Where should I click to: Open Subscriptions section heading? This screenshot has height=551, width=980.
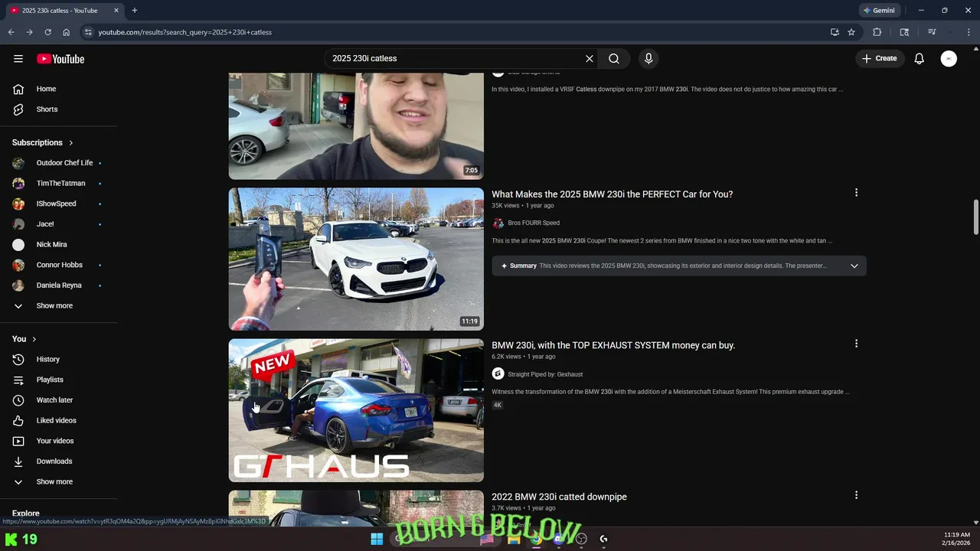tap(43, 143)
